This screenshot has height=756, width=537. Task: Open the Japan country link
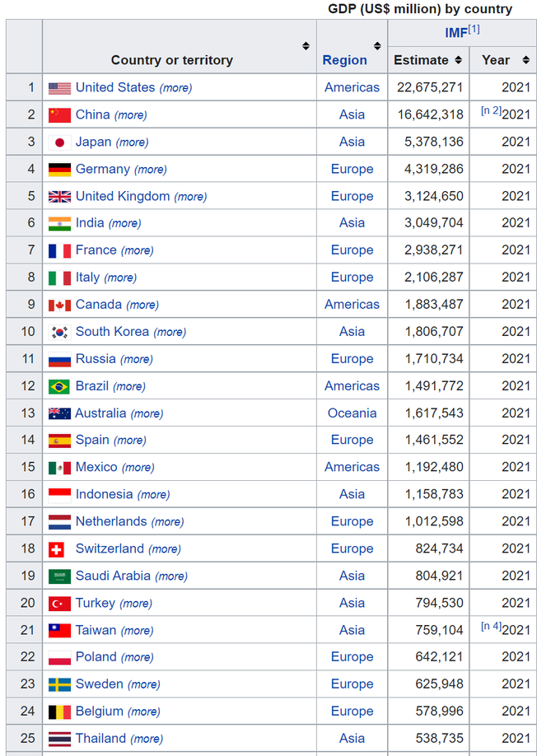pos(94,142)
